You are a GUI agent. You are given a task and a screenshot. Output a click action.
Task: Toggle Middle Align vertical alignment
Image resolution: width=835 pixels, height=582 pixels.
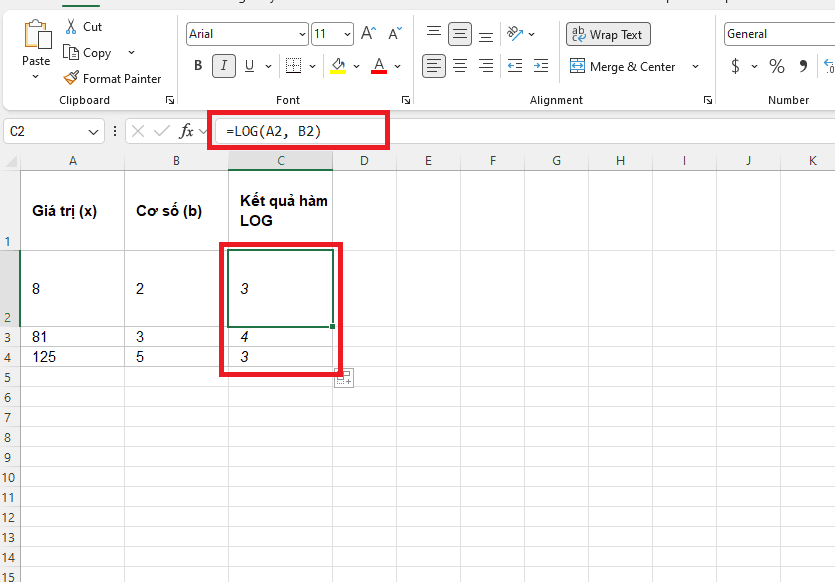[x=460, y=34]
